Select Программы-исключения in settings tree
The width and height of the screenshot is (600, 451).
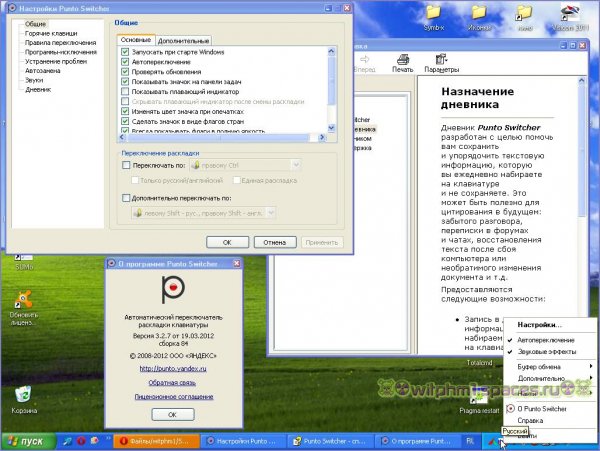coord(61,52)
